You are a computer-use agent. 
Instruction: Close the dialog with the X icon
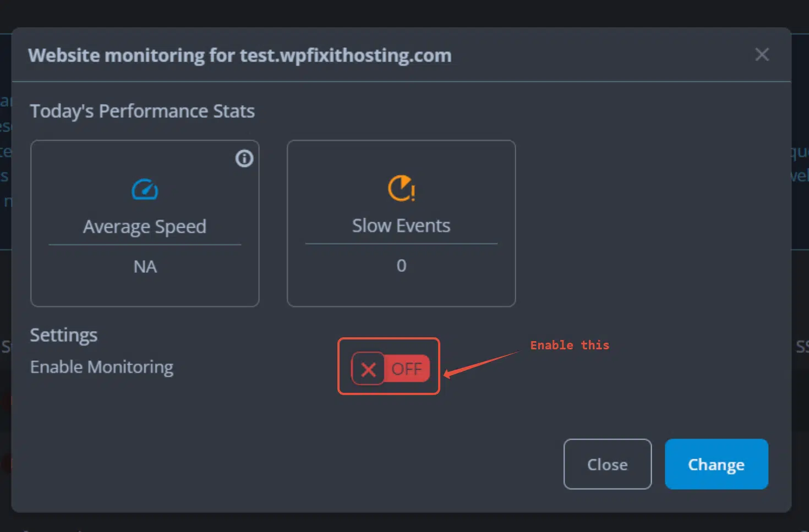pos(762,54)
